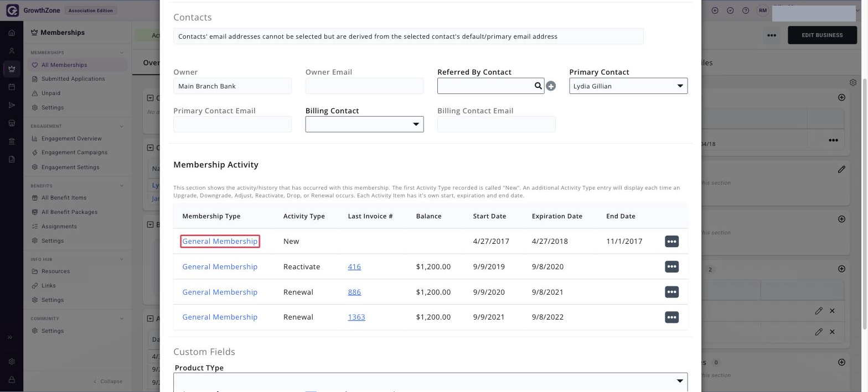This screenshot has height=392, width=868.
Task: Click the search magnifier in Referred By Contact
Action: click(538, 86)
